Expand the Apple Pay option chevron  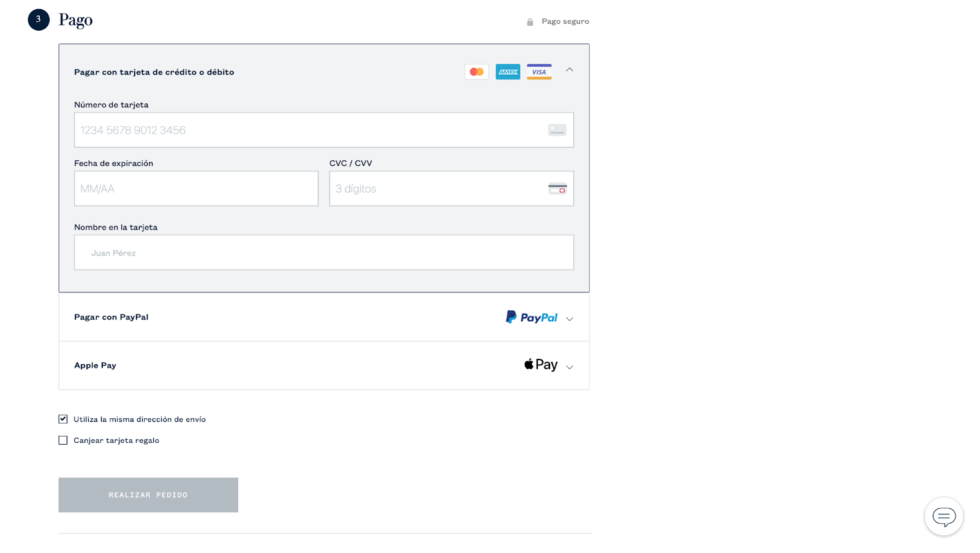(570, 367)
